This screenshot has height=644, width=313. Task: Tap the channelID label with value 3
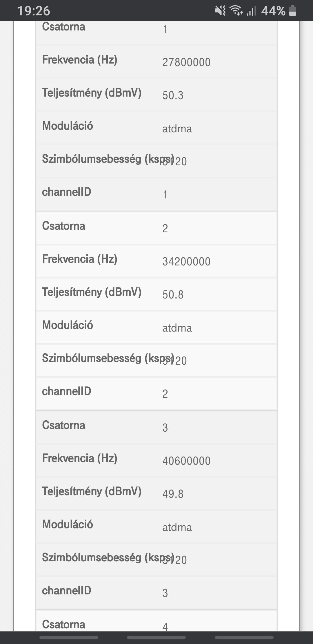pos(67,591)
